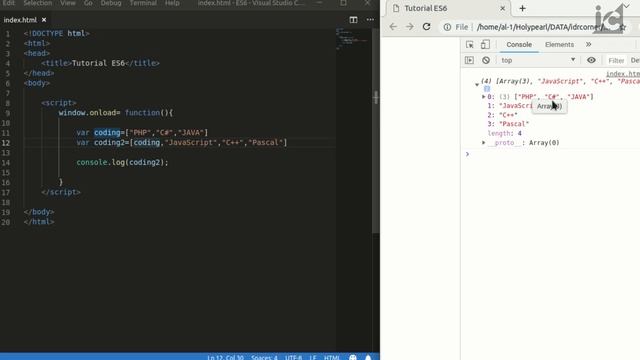Screen dimensions: 640x360
Task: Open the Go menu in VS Code
Action: [x=88, y=3]
